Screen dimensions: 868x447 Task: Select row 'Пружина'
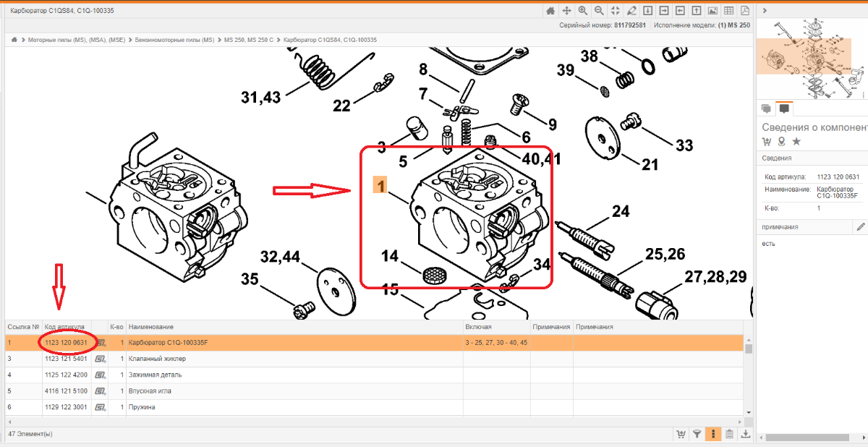(x=375, y=406)
